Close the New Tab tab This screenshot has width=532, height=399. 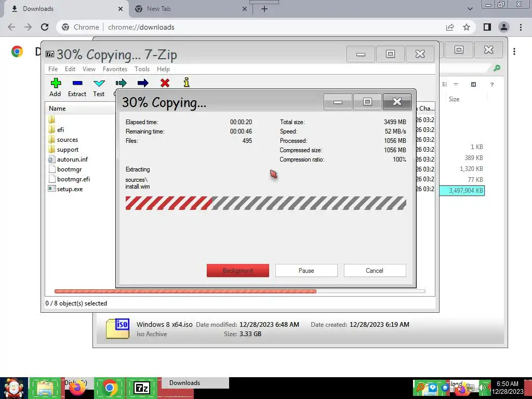point(245,9)
